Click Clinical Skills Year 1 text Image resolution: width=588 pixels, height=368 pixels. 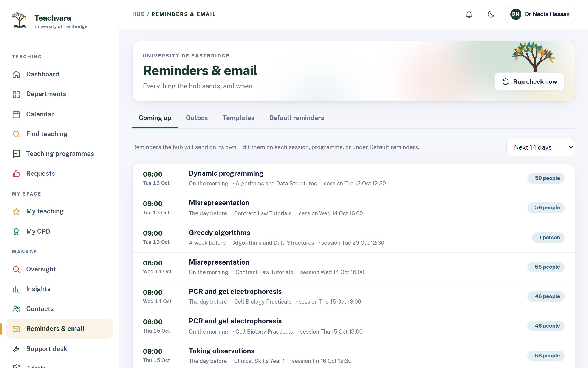tap(259, 361)
